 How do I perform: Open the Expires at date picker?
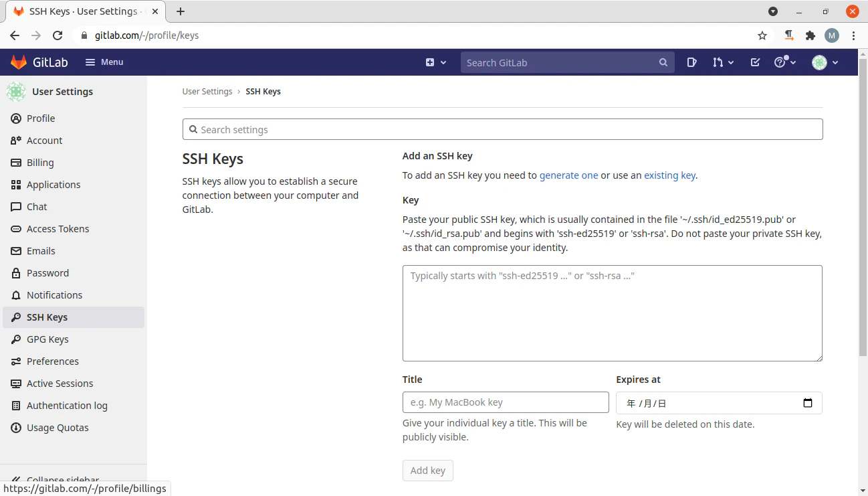tap(808, 403)
